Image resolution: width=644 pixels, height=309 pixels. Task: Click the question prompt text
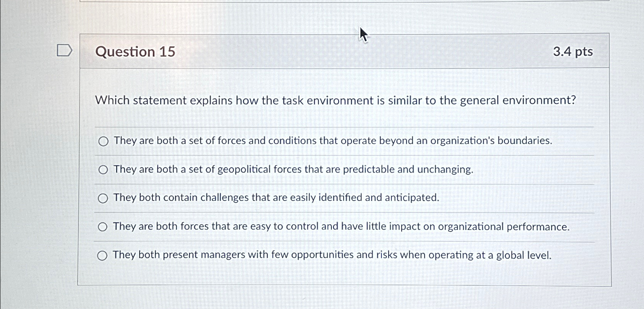pyautogui.click(x=336, y=100)
